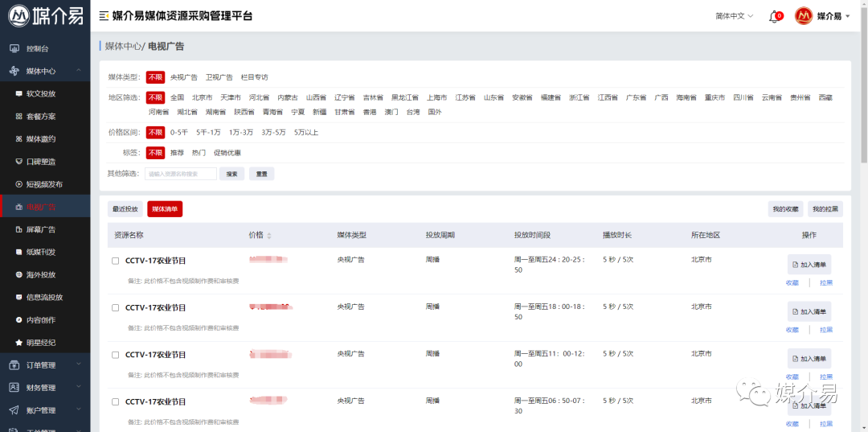The width and height of the screenshot is (868, 432).
Task: Sort the table by 价格 column
Action: tap(260, 235)
